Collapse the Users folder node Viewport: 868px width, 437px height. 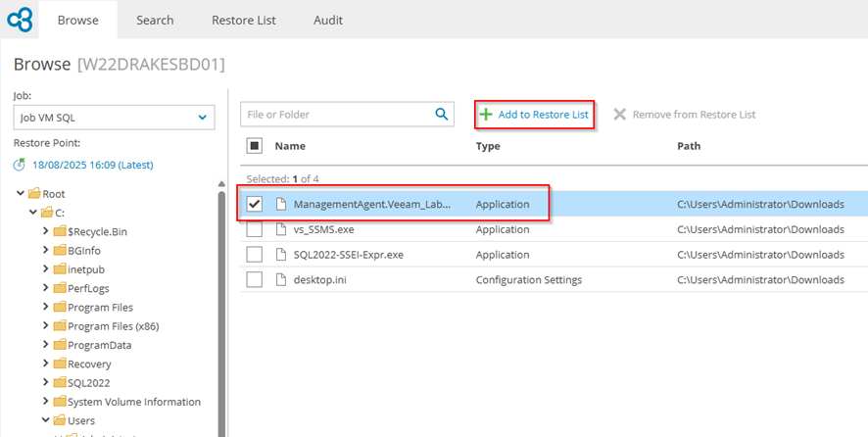tap(46, 420)
